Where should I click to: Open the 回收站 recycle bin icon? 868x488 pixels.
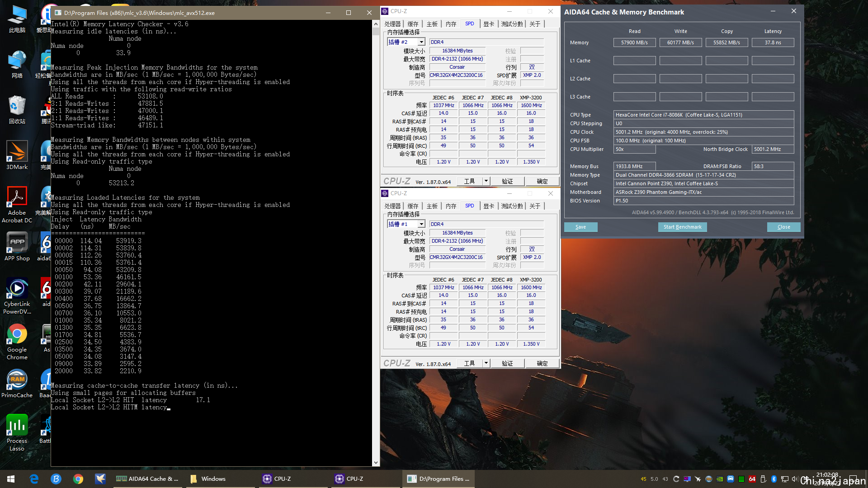(17, 110)
